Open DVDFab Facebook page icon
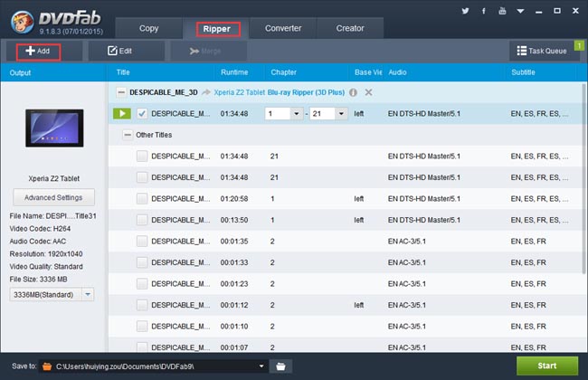588x380 pixels. 483,11
